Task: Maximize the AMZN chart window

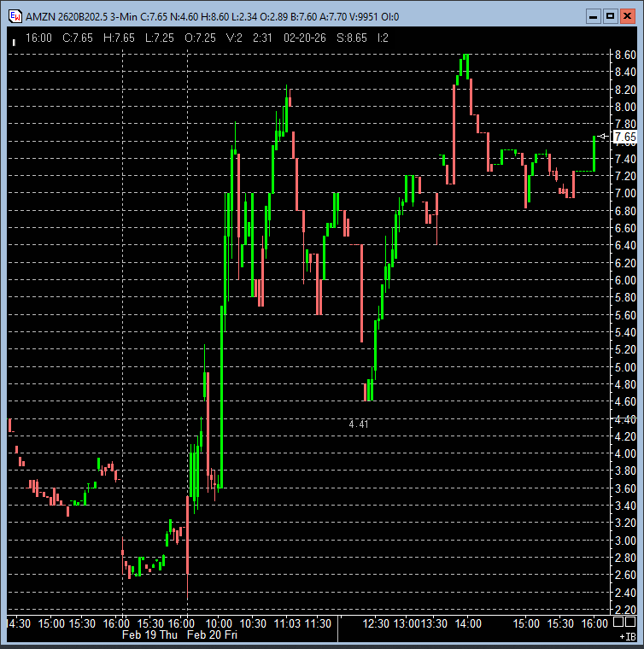Action: [610, 16]
